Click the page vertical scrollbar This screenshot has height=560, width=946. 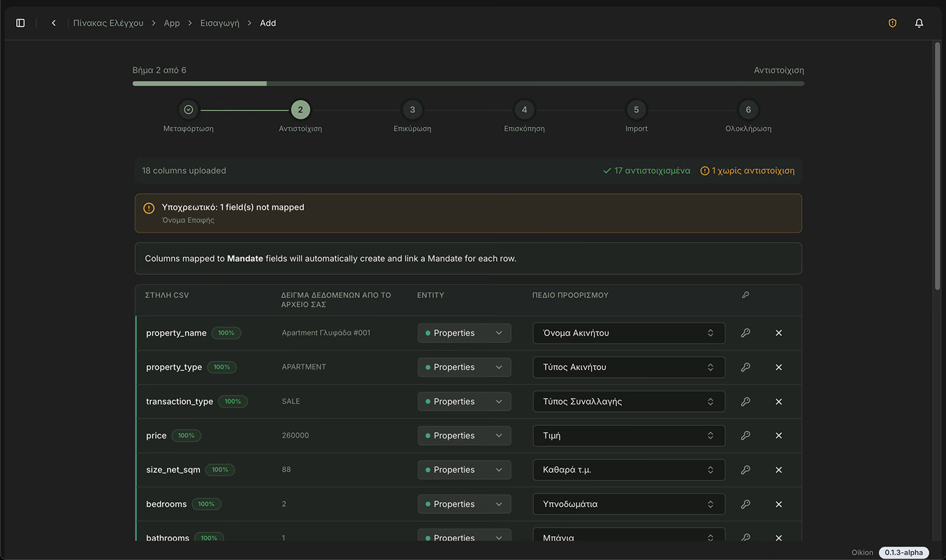938,165
